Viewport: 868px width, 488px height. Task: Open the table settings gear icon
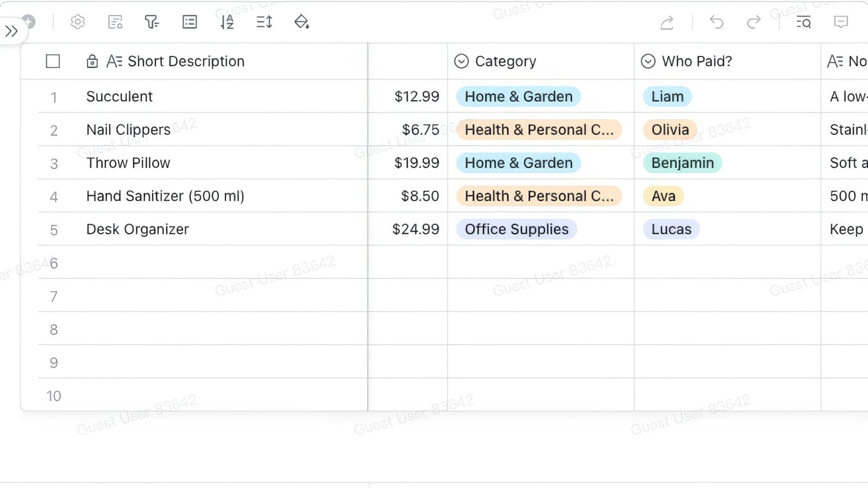(x=78, y=22)
